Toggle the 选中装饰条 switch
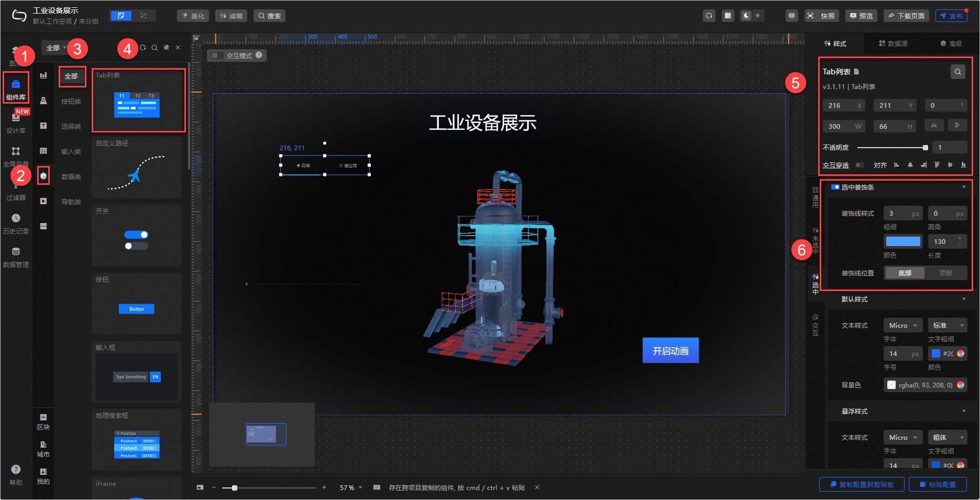This screenshot has width=980, height=500. [x=835, y=187]
